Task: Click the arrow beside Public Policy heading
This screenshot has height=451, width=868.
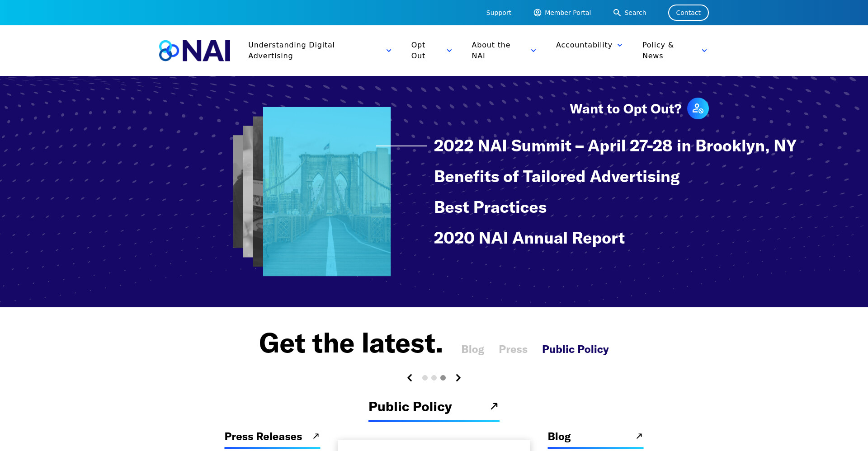Action: click(x=494, y=406)
